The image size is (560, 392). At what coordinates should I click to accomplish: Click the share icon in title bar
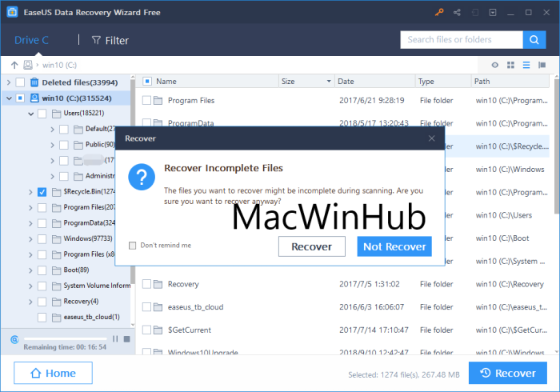coord(457,13)
